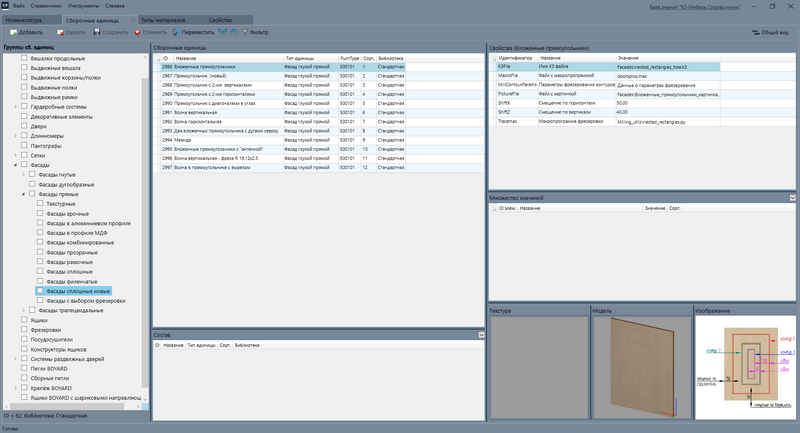Collapse the Множество значений panel arrow
The width and height of the screenshot is (800, 433).
(792, 198)
